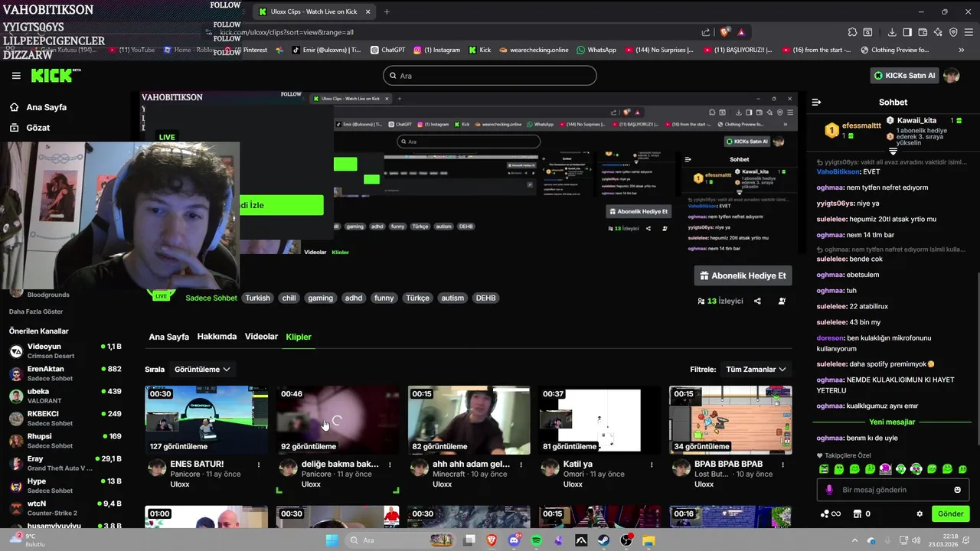Screen dimensions: 980x551
Task: Play the BPAB BPAB BPAB clip thumbnail
Action: pyautogui.click(x=730, y=419)
